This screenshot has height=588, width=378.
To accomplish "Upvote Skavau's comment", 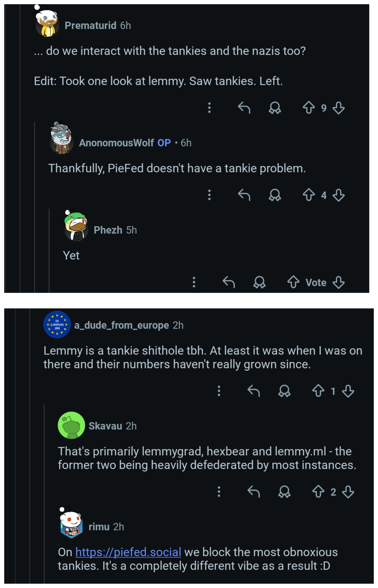I will click(318, 492).
